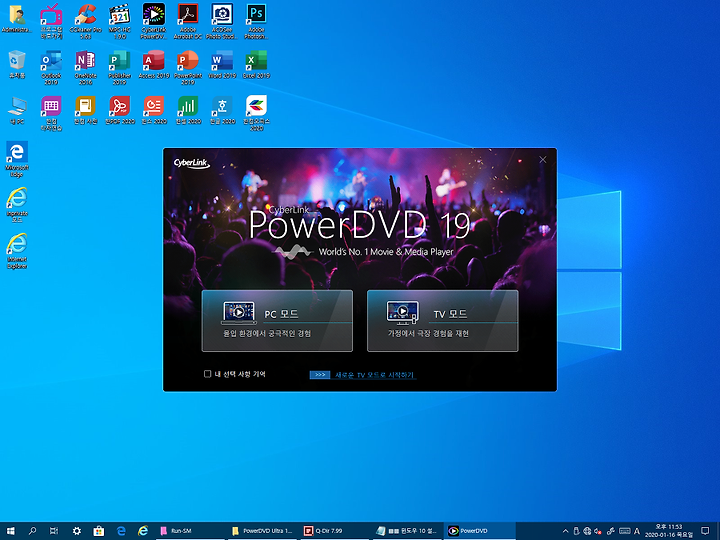Image resolution: width=720 pixels, height=540 pixels.
Task: Open the Administrator folder desktop icon
Action: (17, 19)
